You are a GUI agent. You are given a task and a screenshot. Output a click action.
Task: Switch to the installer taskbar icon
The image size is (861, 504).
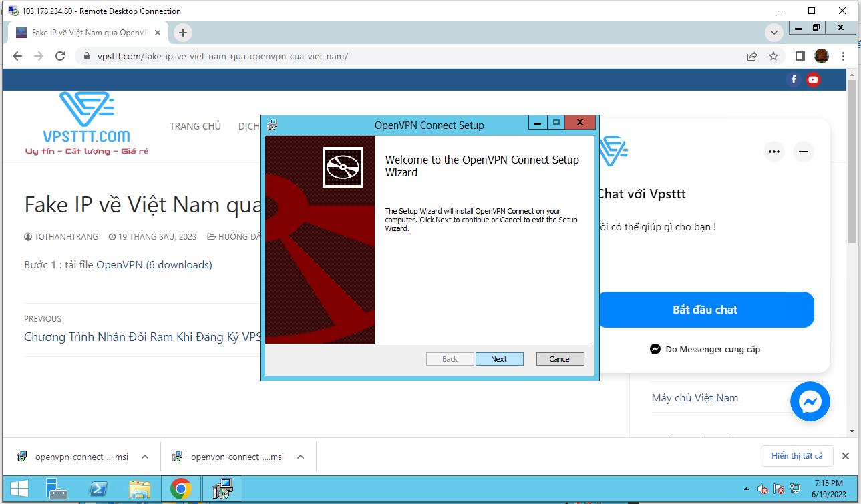click(x=222, y=489)
